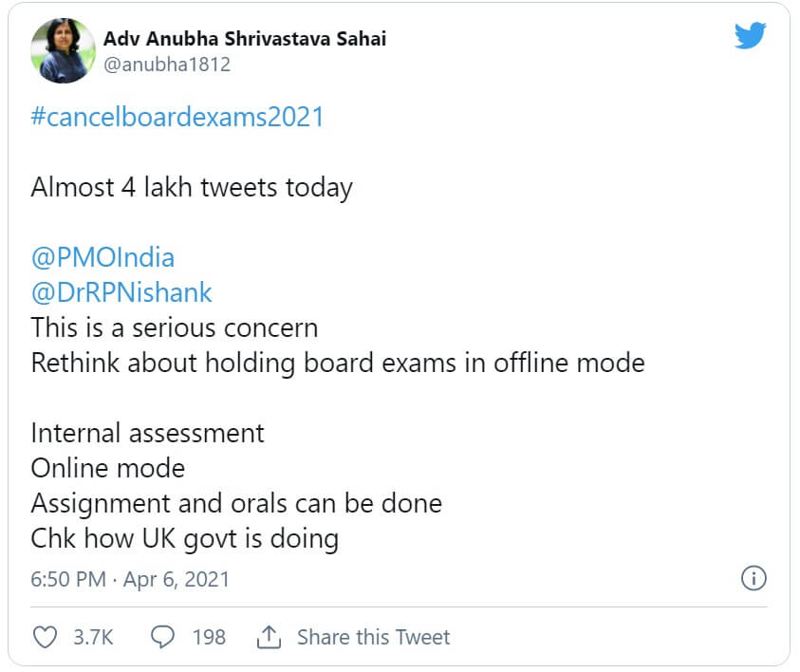
Task: Click the 'Rethink about holding board exams' line
Action: (337, 363)
